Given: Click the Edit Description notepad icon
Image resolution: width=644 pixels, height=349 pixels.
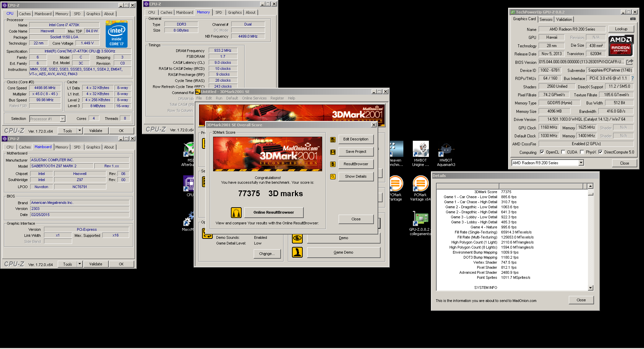Looking at the screenshot, I should [333, 139].
